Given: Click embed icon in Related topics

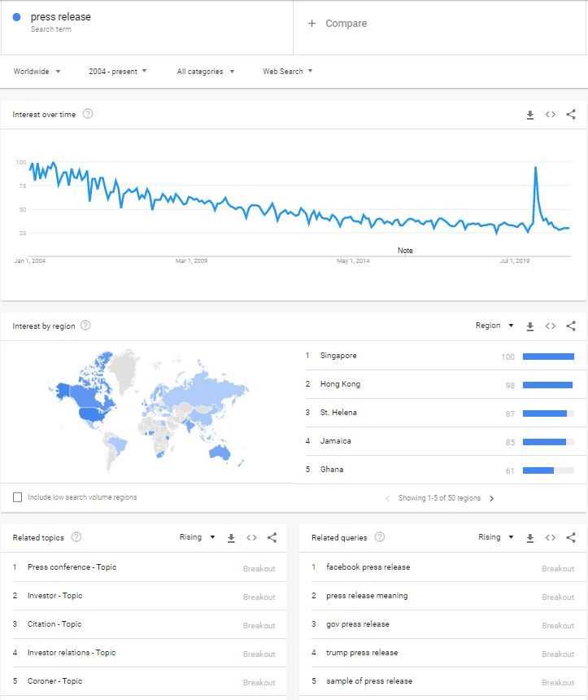Looking at the screenshot, I should coord(251,538).
